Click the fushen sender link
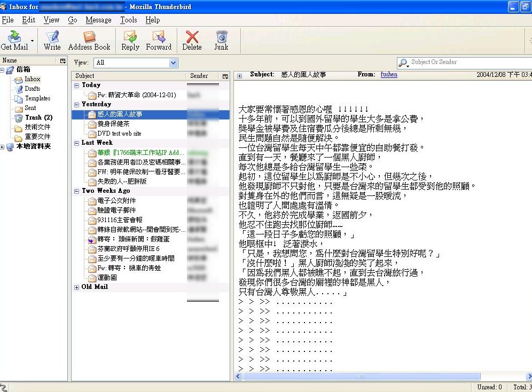 pos(388,75)
